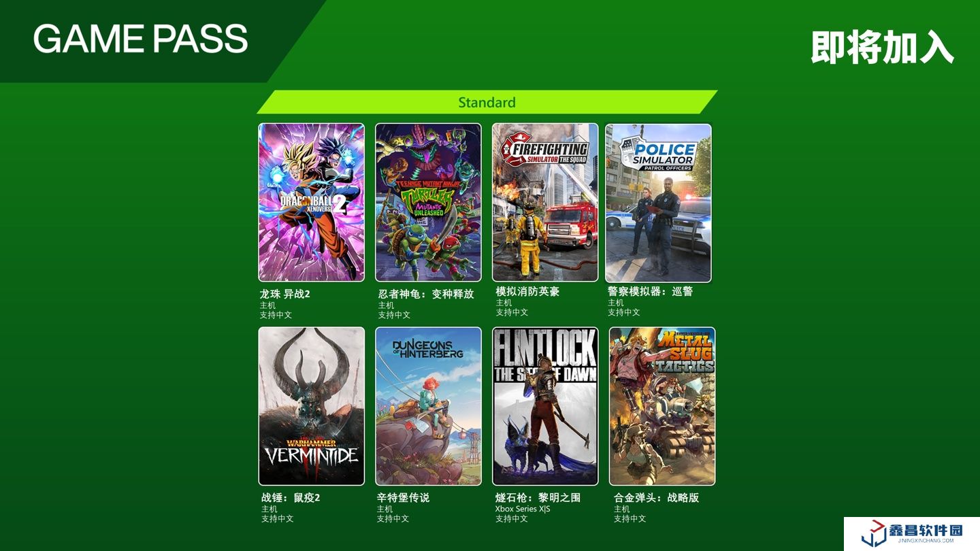Click the 即将加入 heading text
The height and width of the screenshot is (551, 980).
882,47
